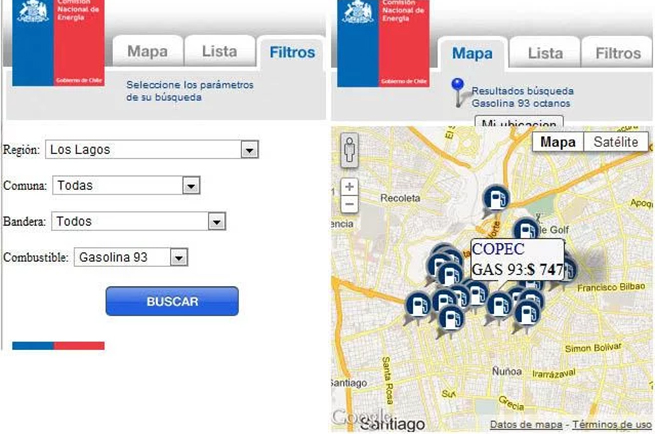
Task: Click the blue pushpin results icon
Action: [x=458, y=92]
